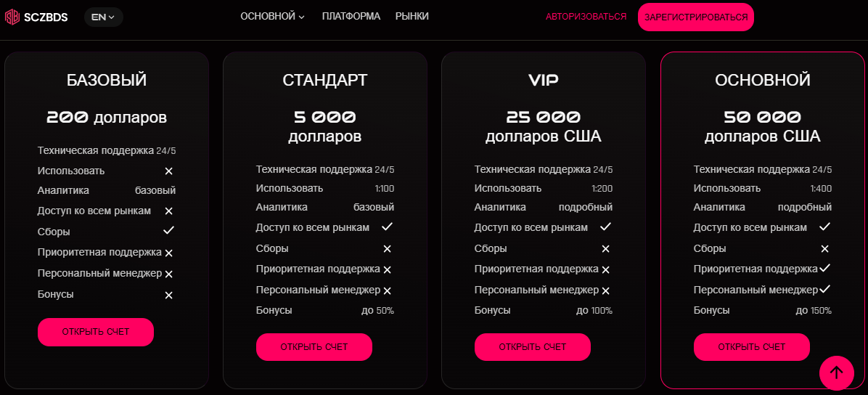Click ОТКРЫТЬ СЧЕТ in the VIP card
The height and width of the screenshot is (395, 868).
[533, 347]
